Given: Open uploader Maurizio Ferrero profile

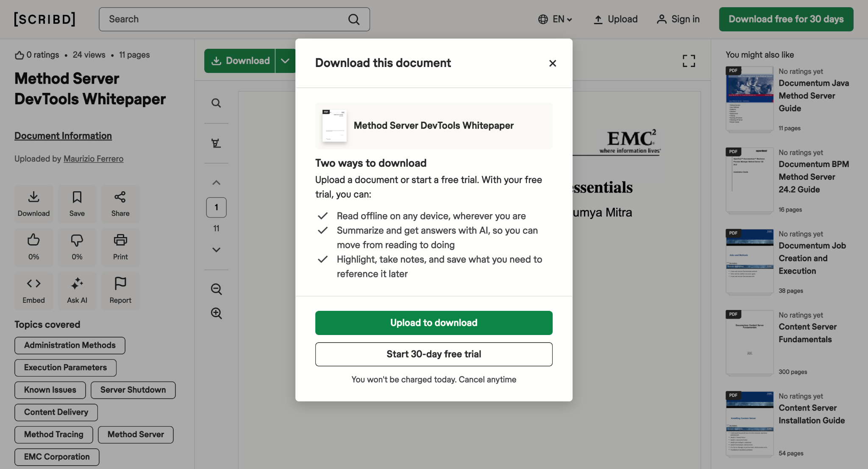Looking at the screenshot, I should click(94, 159).
